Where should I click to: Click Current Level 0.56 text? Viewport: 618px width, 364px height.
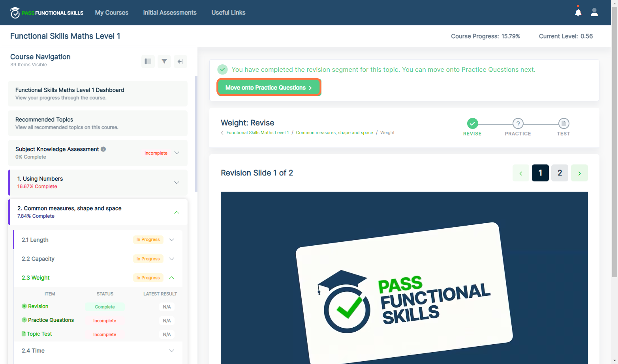click(x=566, y=36)
